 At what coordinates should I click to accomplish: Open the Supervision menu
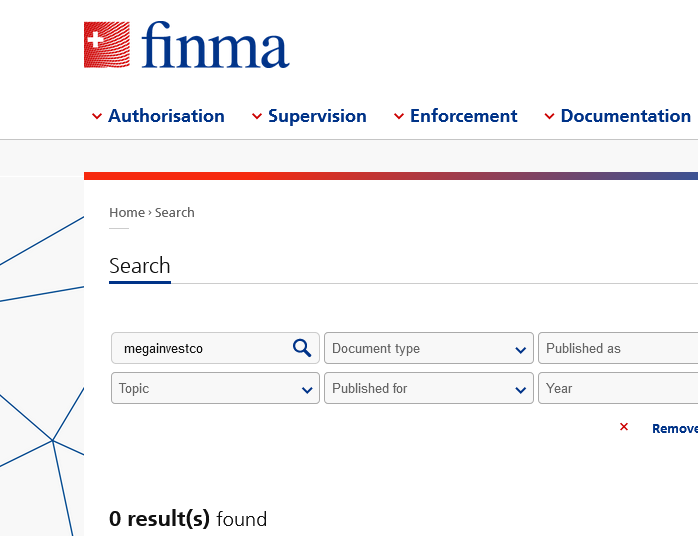point(317,116)
